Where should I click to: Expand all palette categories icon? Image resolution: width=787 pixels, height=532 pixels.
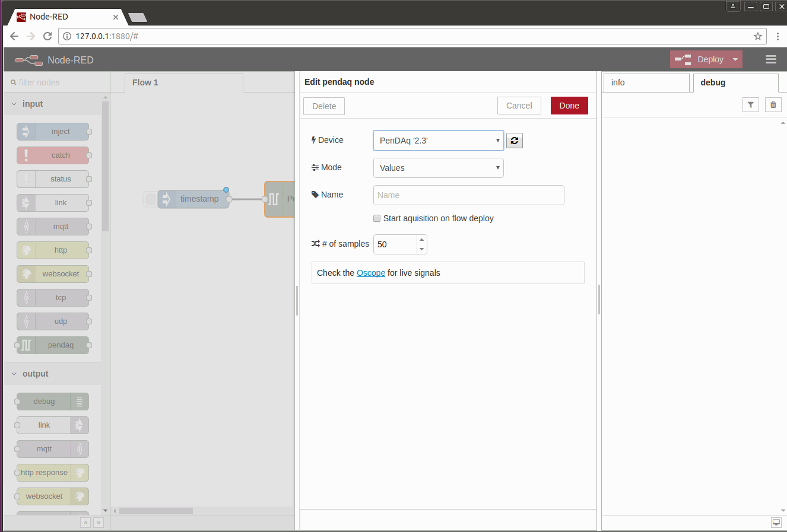click(x=99, y=523)
